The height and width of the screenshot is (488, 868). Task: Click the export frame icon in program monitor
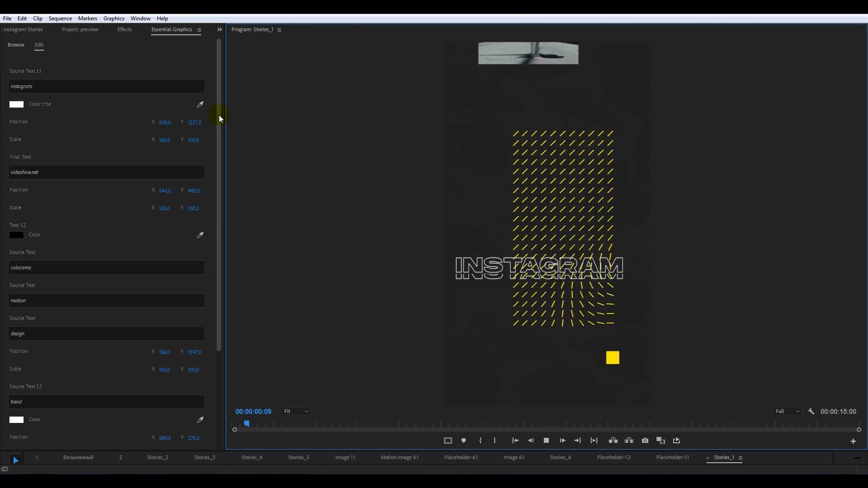pyautogui.click(x=645, y=441)
